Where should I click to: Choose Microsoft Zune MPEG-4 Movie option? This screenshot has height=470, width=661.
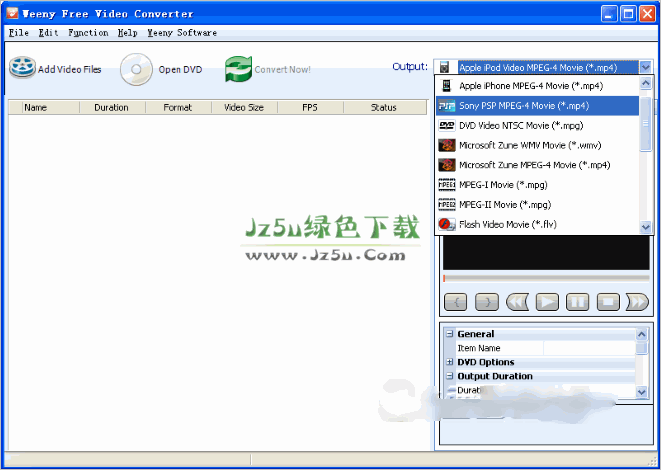(x=538, y=165)
